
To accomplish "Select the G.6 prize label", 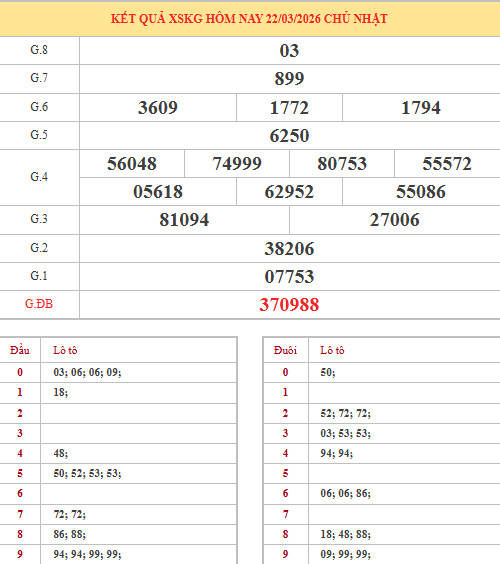I will [39, 107].
